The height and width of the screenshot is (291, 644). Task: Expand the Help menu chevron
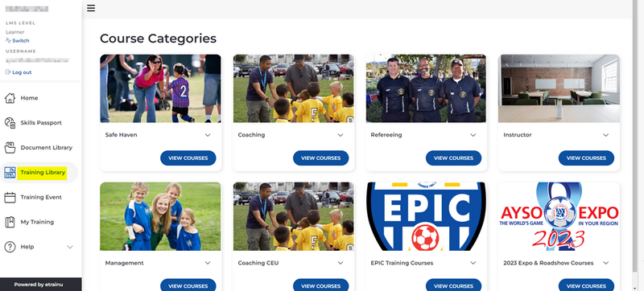coord(70,247)
